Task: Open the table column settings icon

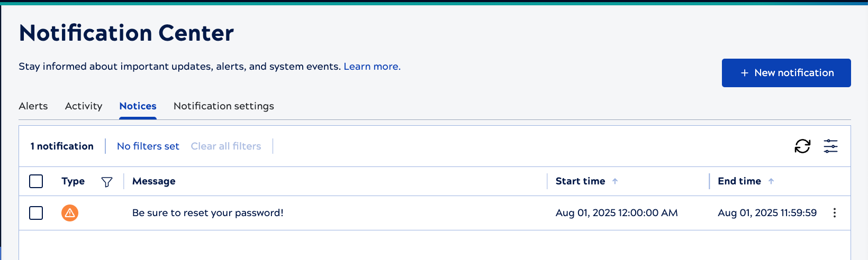Action: (x=830, y=146)
